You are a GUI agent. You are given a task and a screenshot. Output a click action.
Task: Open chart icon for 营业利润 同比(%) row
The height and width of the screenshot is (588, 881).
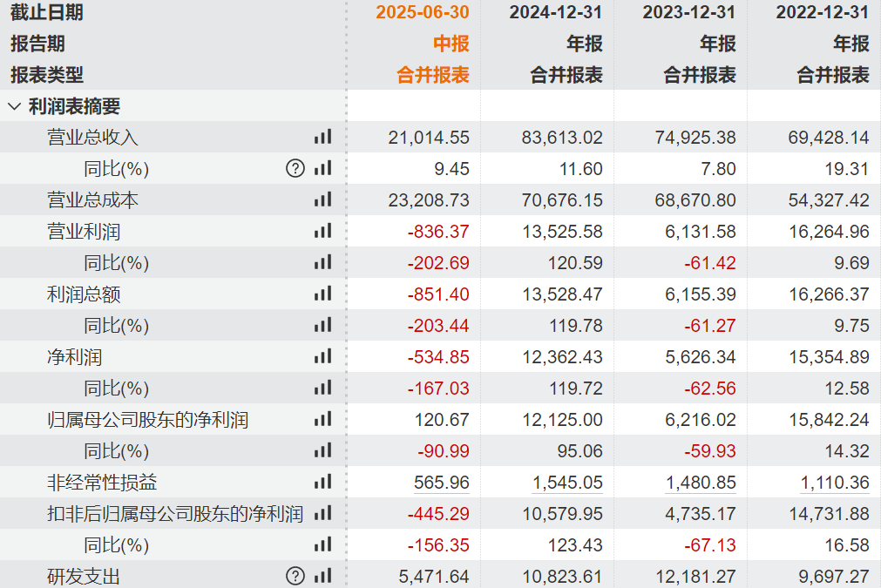(x=323, y=262)
